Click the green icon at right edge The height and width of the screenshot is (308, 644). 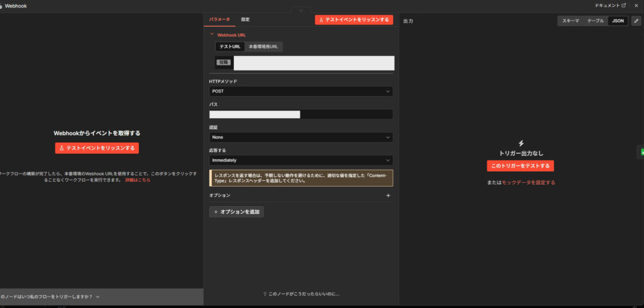click(x=641, y=152)
